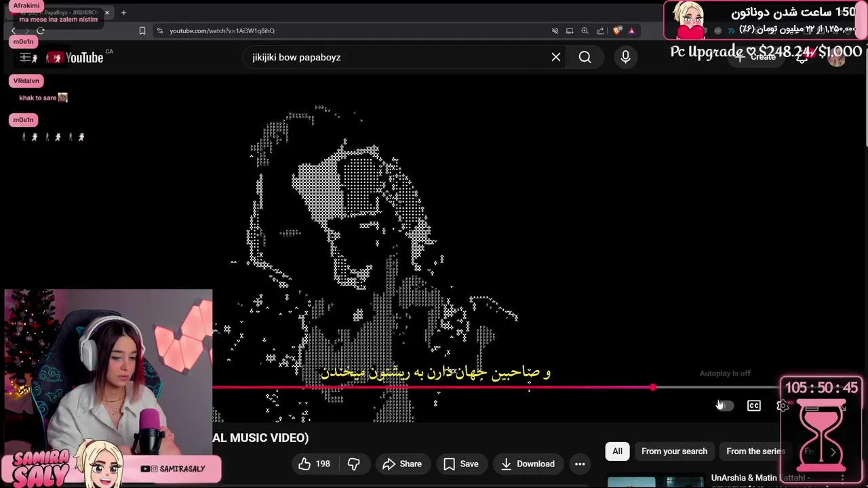Click the YouTube address bar URL
This screenshot has height=488, width=868.
222,30
